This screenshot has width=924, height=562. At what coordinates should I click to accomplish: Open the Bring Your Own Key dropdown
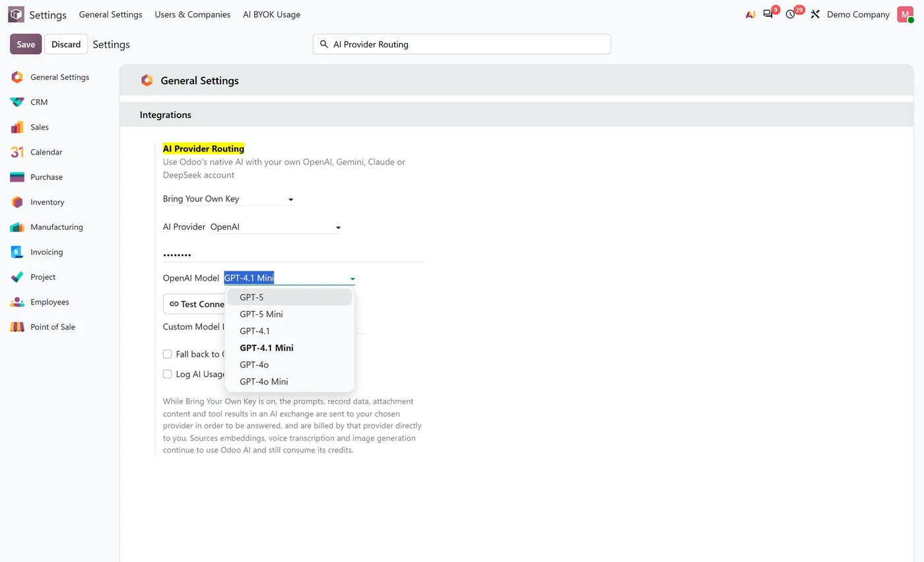(x=228, y=199)
